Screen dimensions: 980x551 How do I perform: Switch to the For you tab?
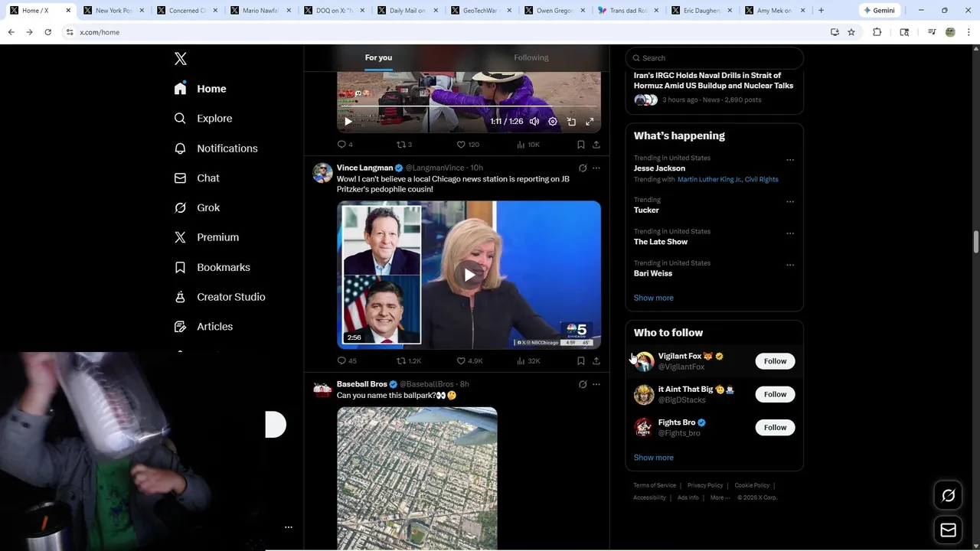[x=378, y=57]
